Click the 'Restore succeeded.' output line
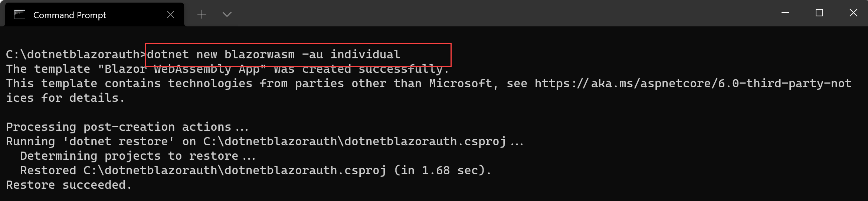This screenshot has height=201, width=868. (x=69, y=185)
